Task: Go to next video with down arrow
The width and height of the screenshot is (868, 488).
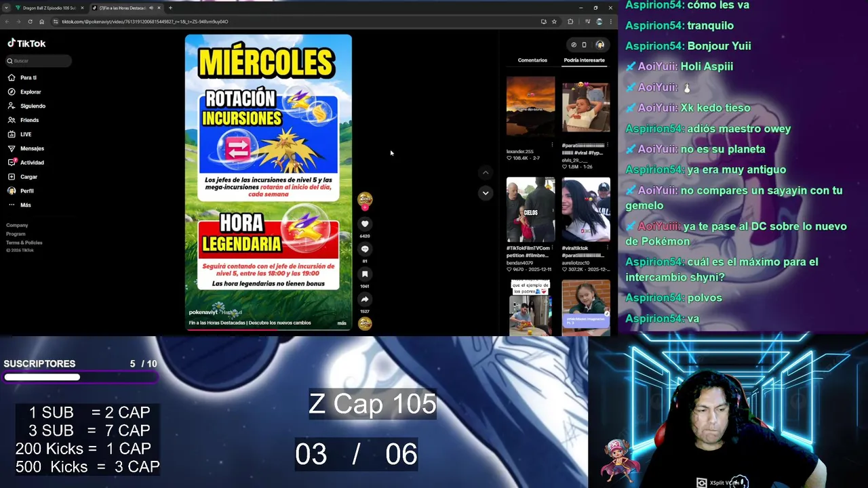Action: [485, 193]
